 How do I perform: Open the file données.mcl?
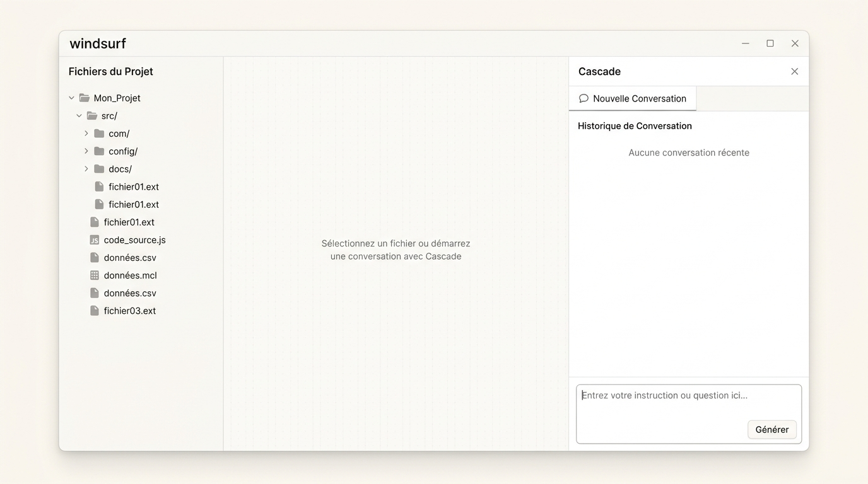point(131,275)
